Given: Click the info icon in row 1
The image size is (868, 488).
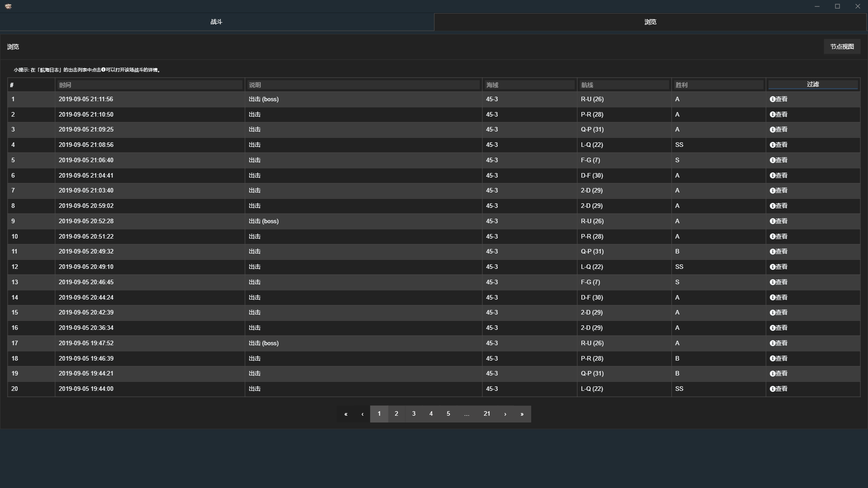Looking at the screenshot, I should [773, 99].
